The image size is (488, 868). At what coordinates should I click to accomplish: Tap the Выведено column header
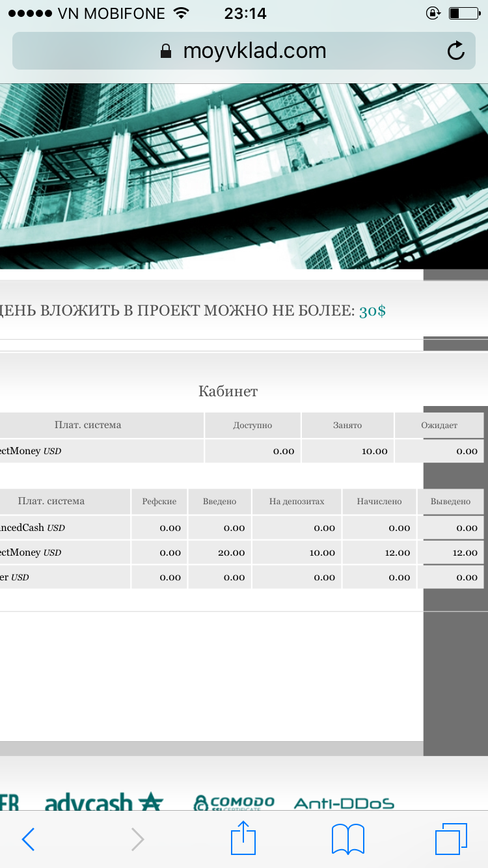click(x=450, y=502)
